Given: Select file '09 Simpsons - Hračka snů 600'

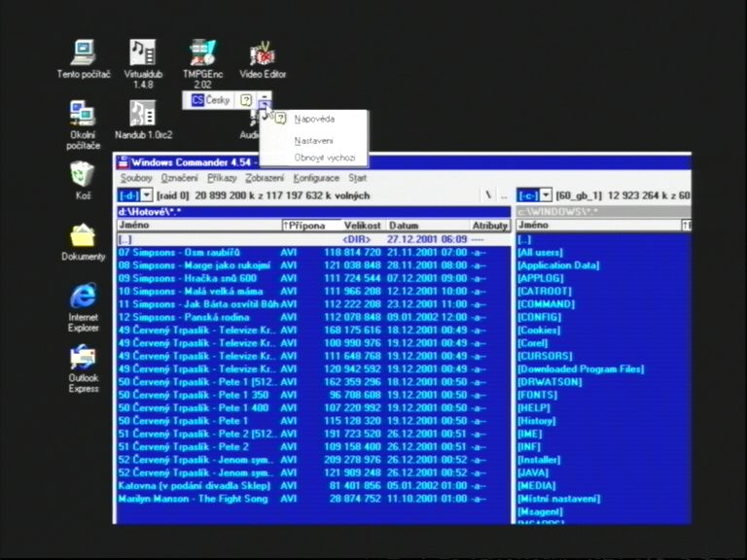Looking at the screenshot, I should pyautogui.click(x=313, y=278).
